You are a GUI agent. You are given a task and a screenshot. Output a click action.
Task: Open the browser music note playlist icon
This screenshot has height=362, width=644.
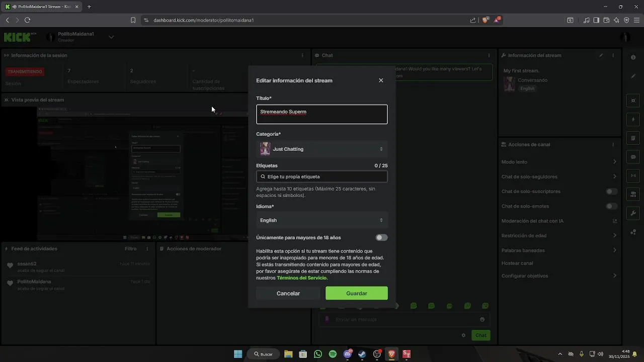click(586, 20)
